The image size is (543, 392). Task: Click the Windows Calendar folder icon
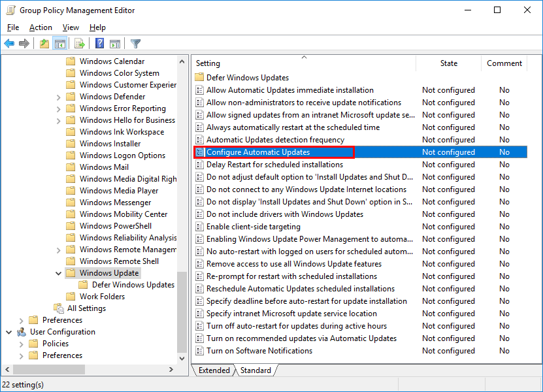(71, 61)
